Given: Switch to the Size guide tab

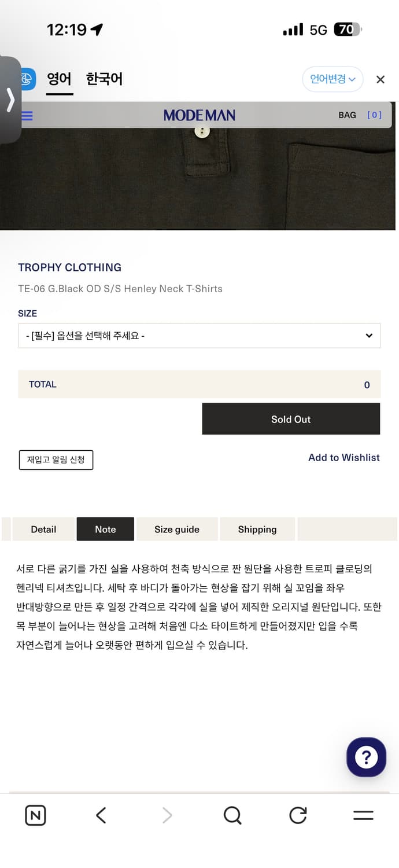Looking at the screenshot, I should tap(177, 529).
